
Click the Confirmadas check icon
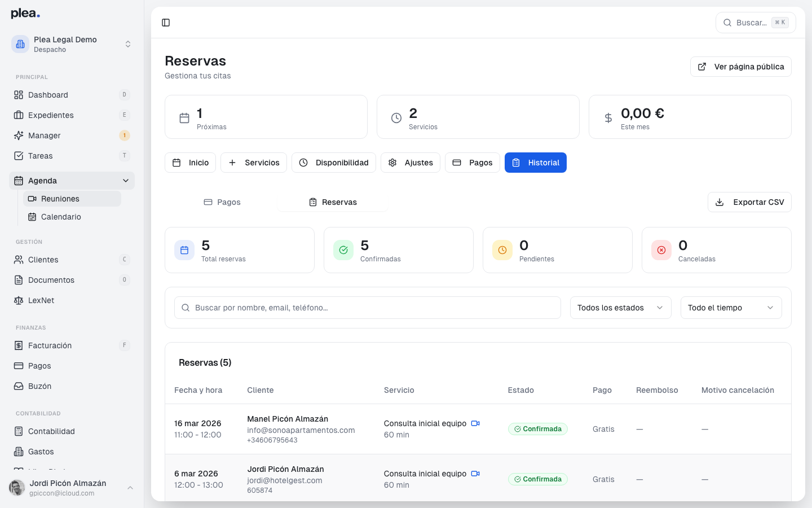[x=343, y=250]
